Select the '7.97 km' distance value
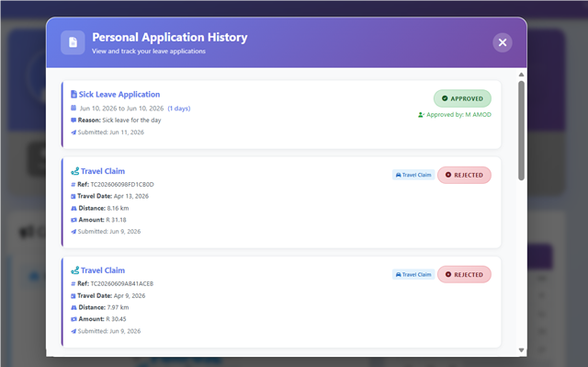The height and width of the screenshot is (367, 588). coord(118,307)
